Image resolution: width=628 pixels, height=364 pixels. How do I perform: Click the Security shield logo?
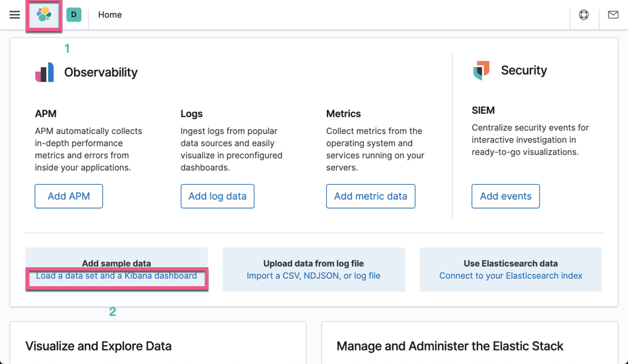(481, 70)
